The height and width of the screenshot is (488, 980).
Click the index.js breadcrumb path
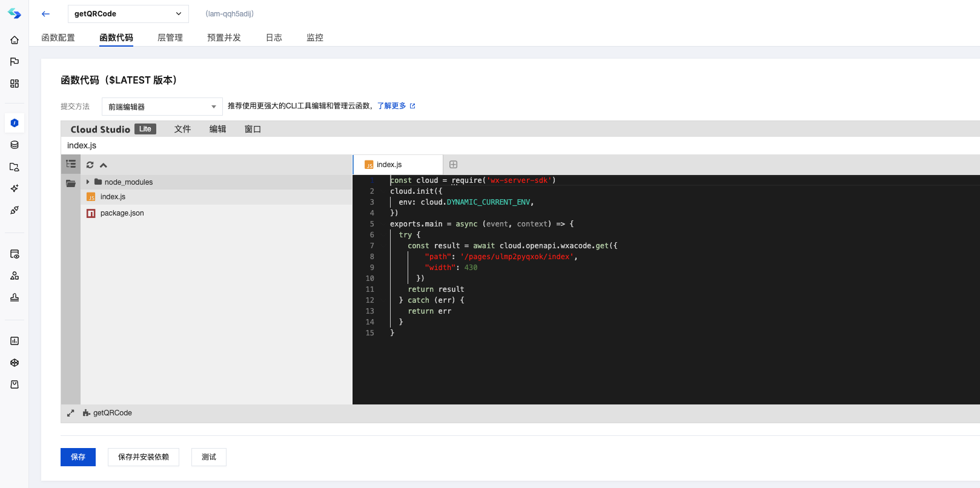point(82,145)
